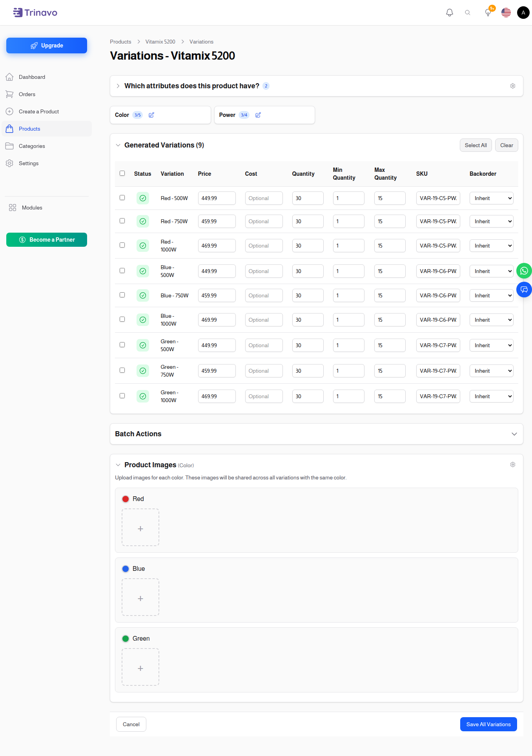532x756 pixels.
Task: Check the Green - 1000W row checkbox
Action: tap(122, 396)
